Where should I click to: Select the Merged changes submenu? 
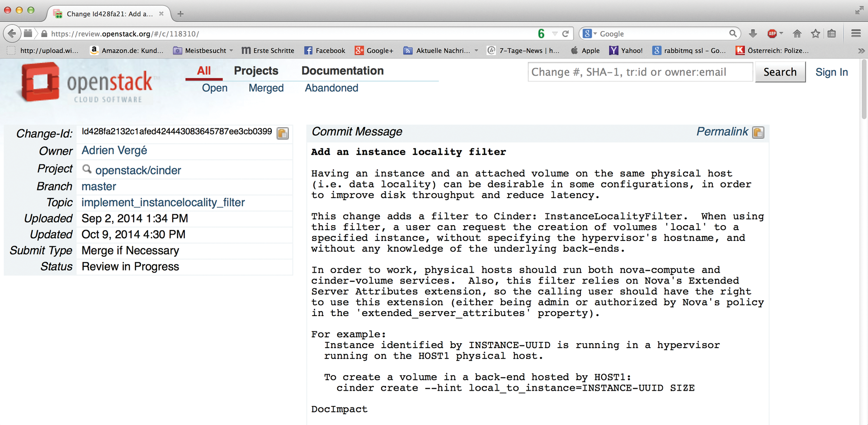click(266, 88)
